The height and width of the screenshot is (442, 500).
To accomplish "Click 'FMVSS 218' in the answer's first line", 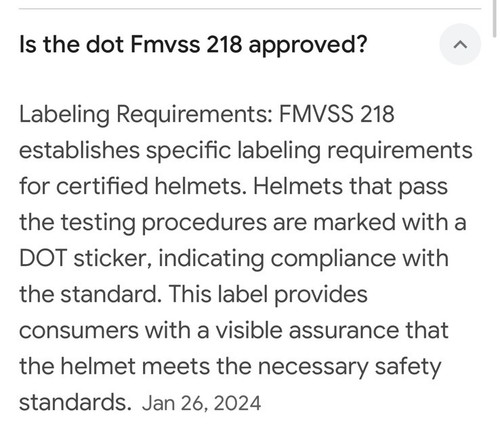I will [x=336, y=114].
